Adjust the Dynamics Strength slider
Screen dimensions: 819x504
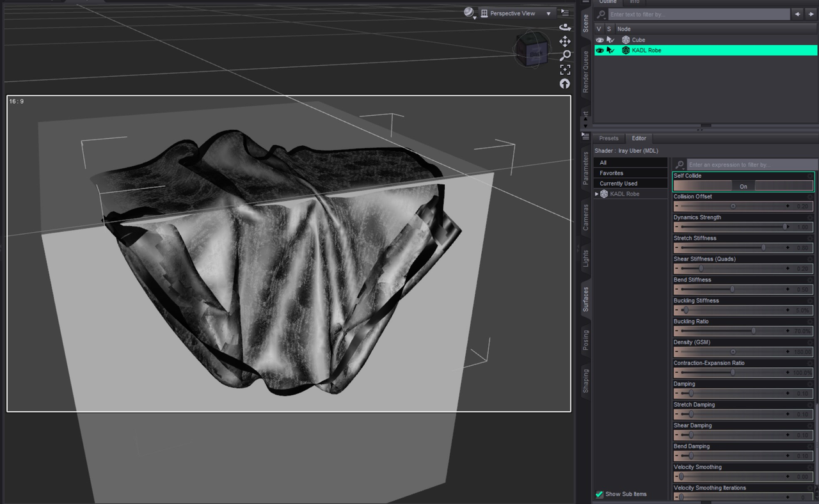[743, 227]
